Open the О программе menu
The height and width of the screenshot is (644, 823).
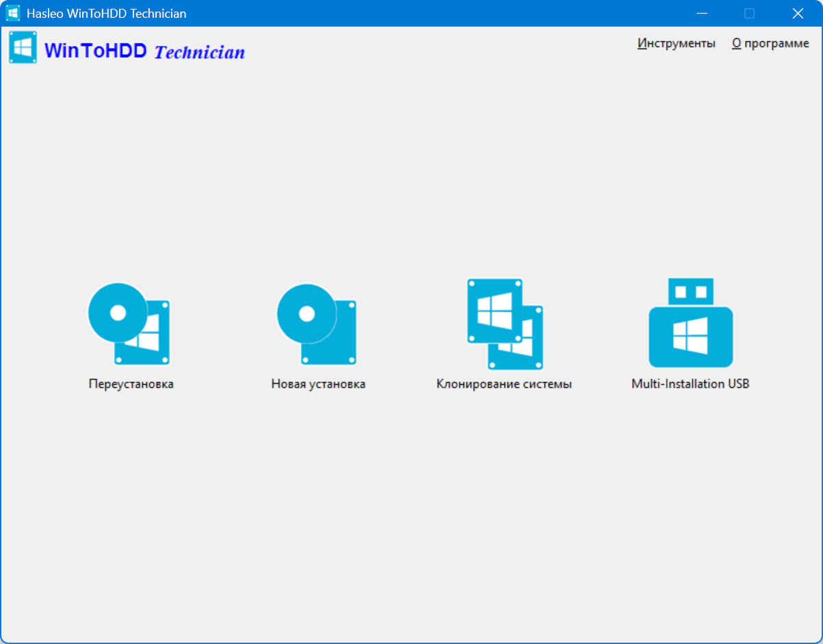click(x=770, y=43)
